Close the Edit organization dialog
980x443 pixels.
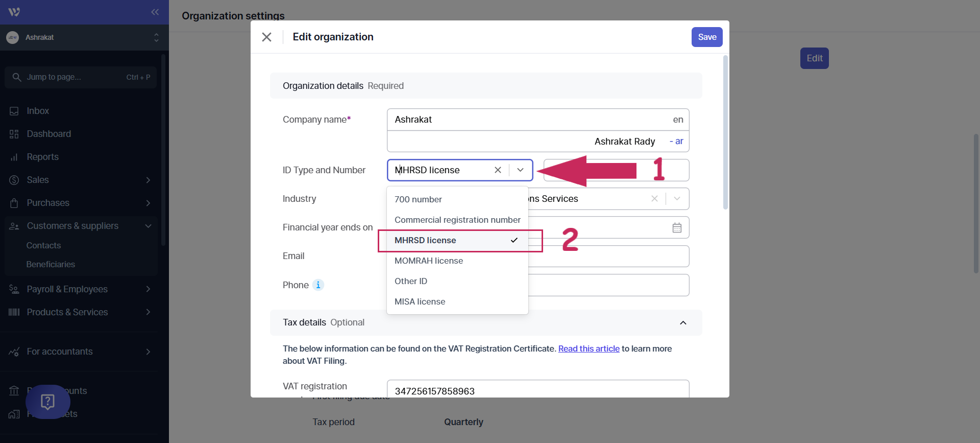(x=266, y=37)
